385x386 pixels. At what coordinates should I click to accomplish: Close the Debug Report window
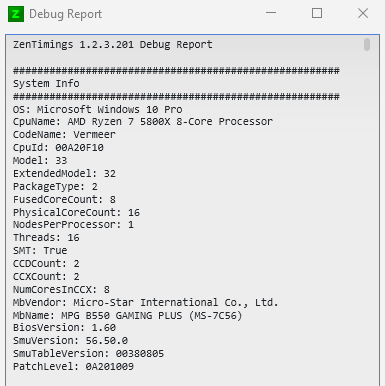click(x=363, y=13)
